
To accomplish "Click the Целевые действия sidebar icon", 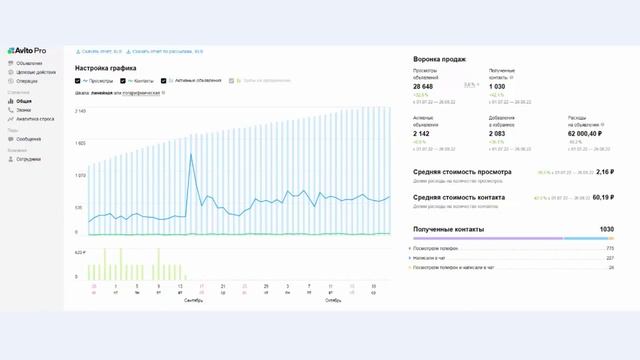I will (11, 72).
